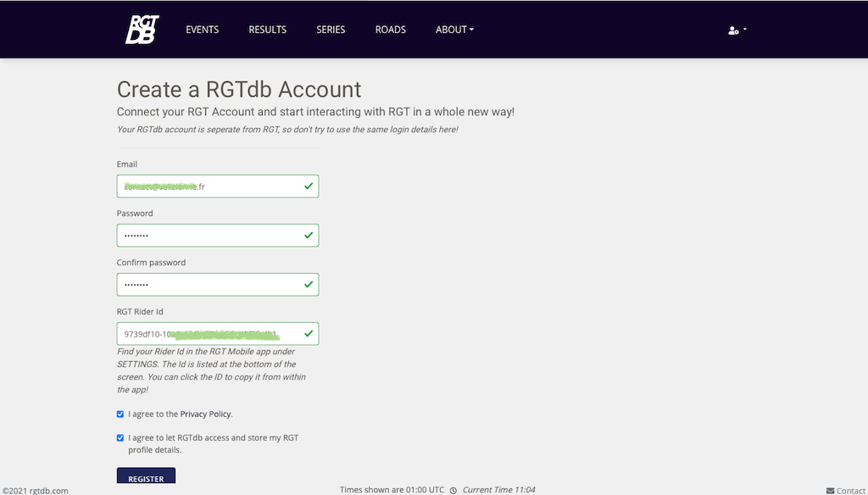
Task: Select the 'Current Time 11:04' text
Action: click(498, 490)
